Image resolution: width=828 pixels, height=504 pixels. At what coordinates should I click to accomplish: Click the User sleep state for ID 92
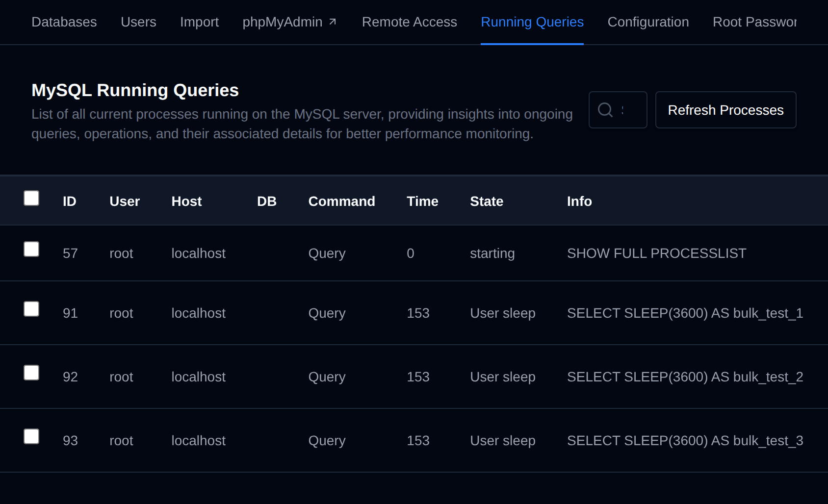click(x=503, y=377)
